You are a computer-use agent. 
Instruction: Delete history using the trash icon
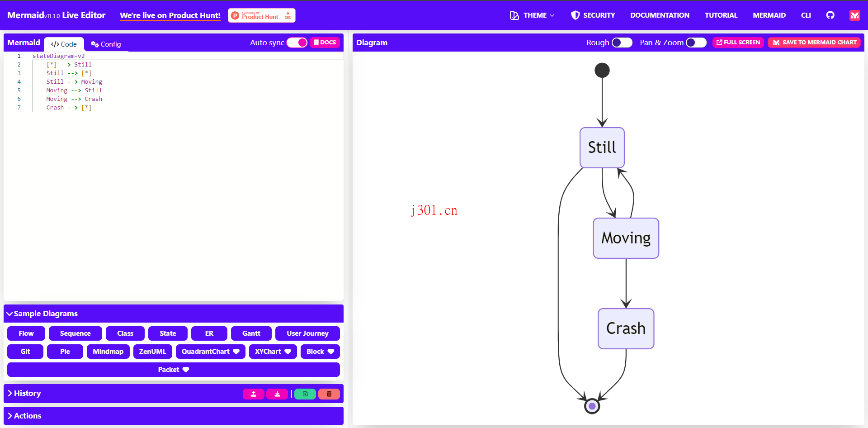[x=329, y=394]
